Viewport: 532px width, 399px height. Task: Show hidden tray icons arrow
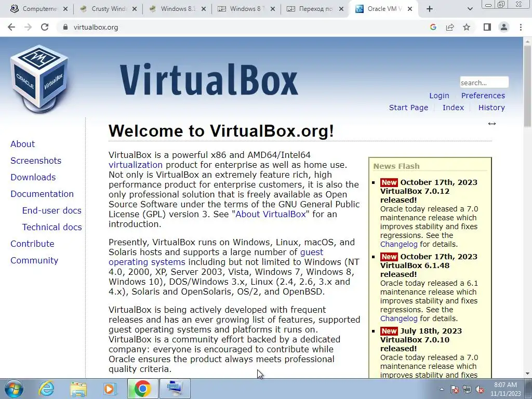coord(442,389)
